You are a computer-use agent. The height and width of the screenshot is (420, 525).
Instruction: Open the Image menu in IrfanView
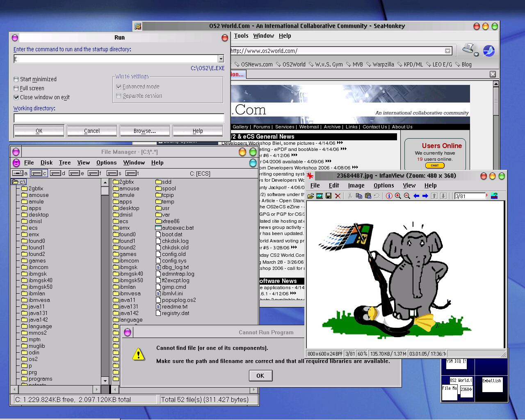click(356, 185)
